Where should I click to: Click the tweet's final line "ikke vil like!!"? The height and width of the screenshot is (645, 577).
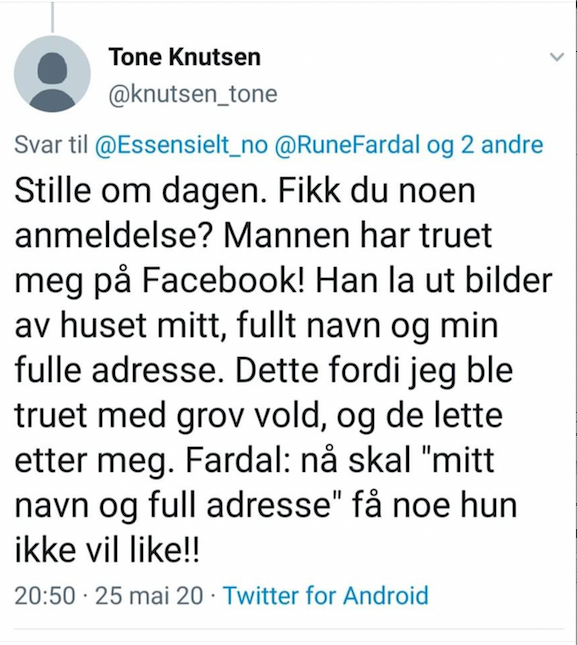point(107,550)
